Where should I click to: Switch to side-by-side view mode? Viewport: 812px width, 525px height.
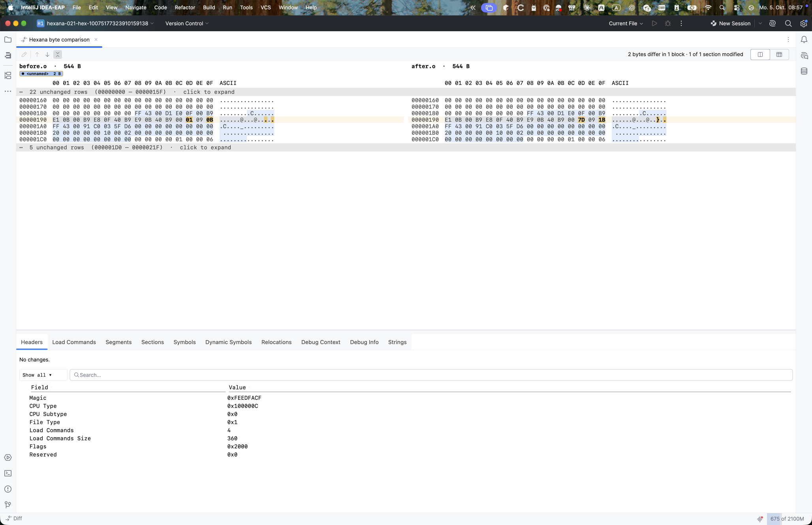tap(760, 55)
